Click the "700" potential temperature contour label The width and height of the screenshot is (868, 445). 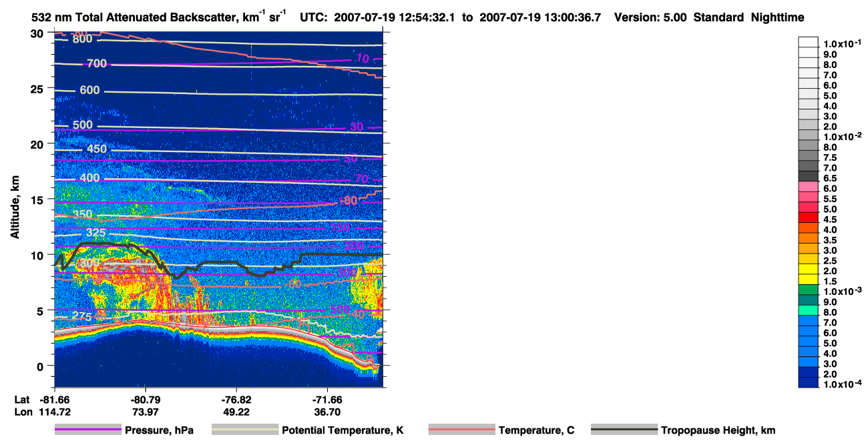(97, 63)
